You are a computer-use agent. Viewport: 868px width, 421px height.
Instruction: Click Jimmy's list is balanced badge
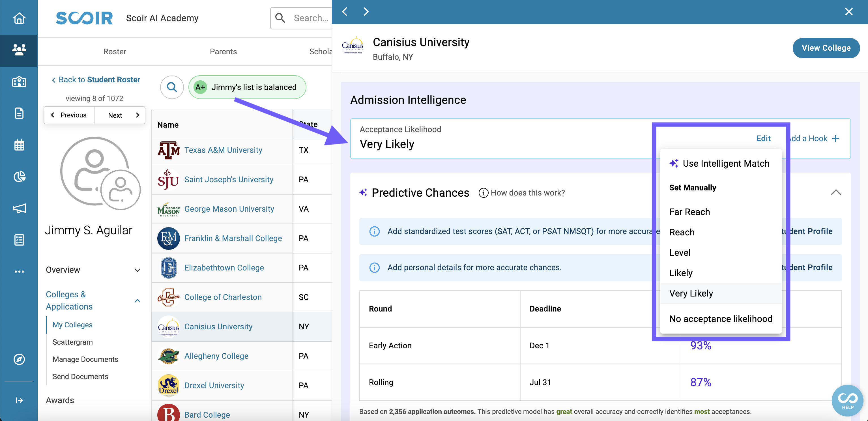(247, 87)
